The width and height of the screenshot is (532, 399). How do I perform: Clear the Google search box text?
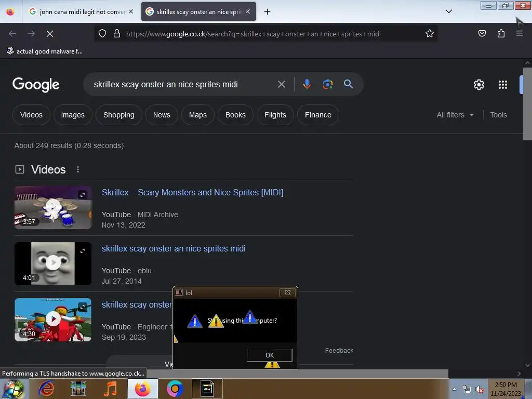(x=281, y=84)
